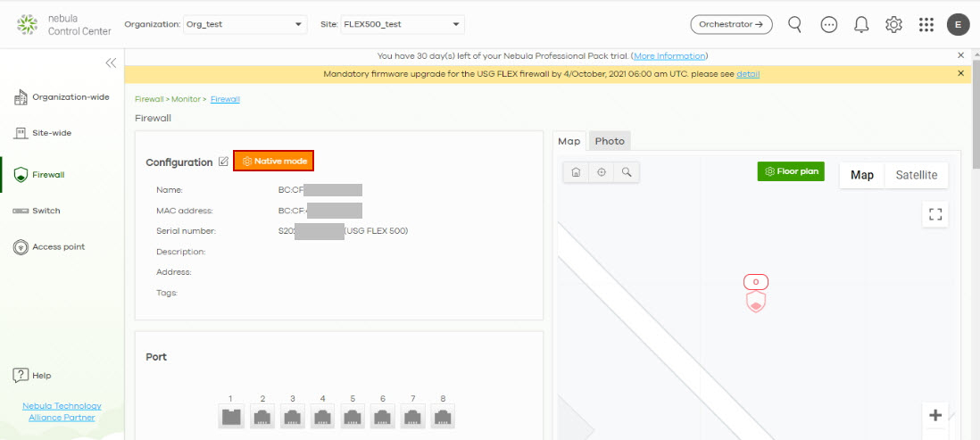
Task: Select Satellite view type
Action: click(917, 175)
